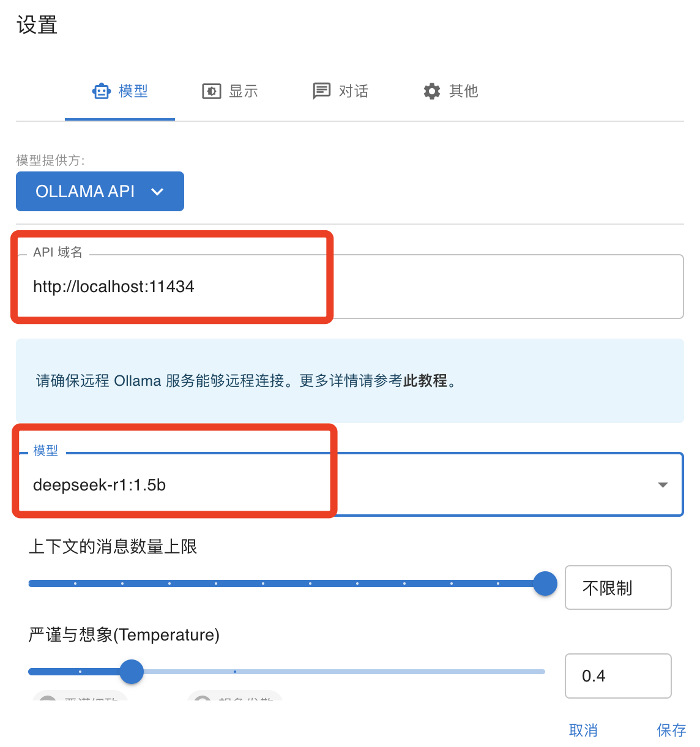This screenshot has height=747, width=700.
Task: Open the 其他 settings tab
Action: pyautogui.click(x=450, y=91)
